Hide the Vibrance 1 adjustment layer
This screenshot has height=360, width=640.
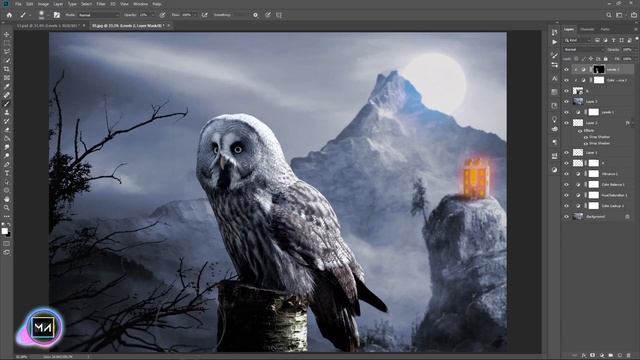[x=567, y=174]
